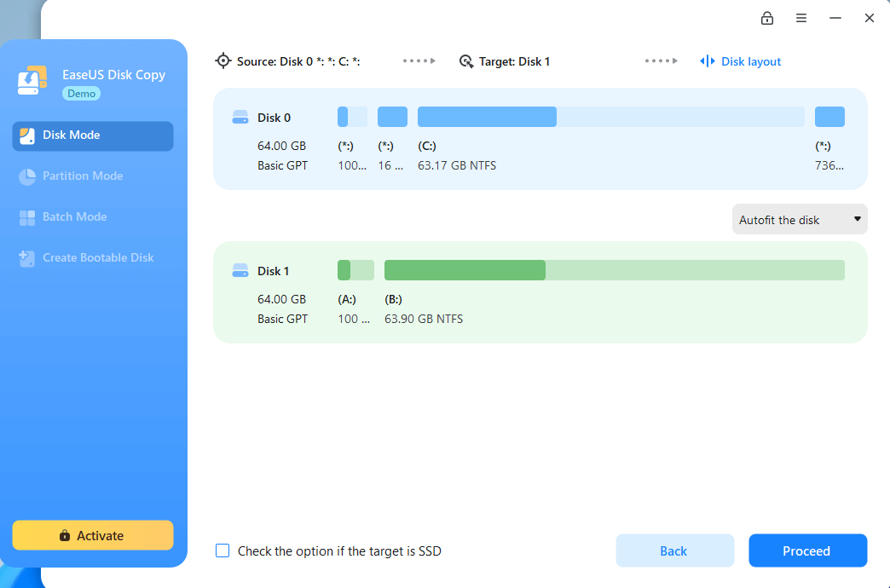Enable the target is SSD checkbox
The height and width of the screenshot is (588, 890).
[x=222, y=551]
